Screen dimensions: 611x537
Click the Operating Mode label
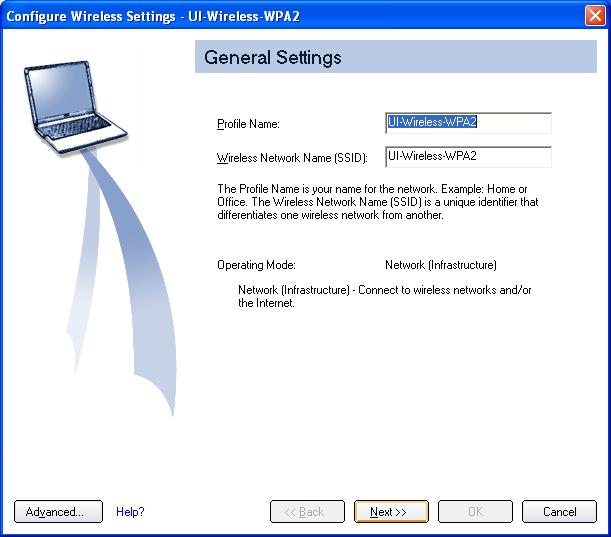(256, 265)
